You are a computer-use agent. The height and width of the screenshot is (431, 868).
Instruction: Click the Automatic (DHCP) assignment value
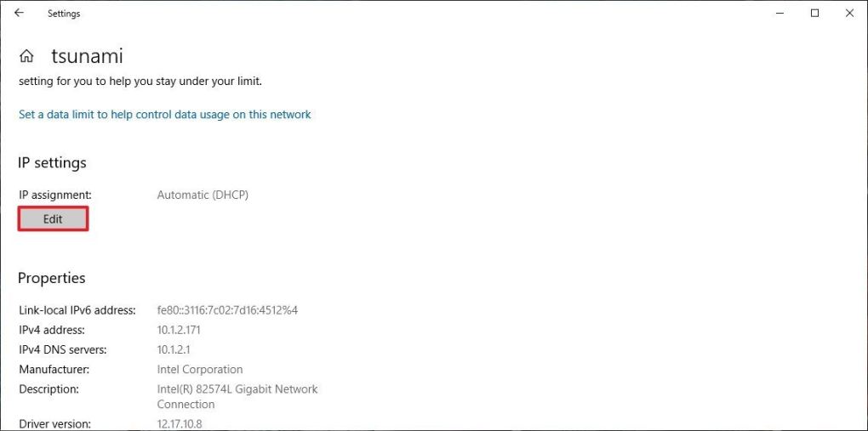point(203,195)
